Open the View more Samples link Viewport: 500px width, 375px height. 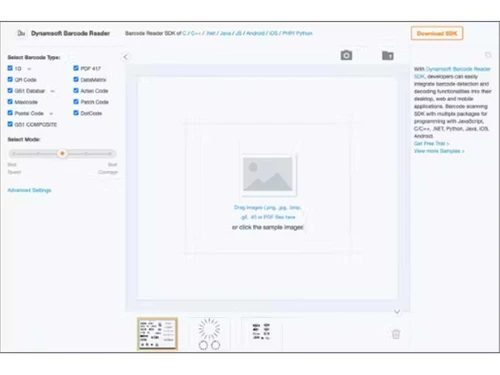point(439,151)
